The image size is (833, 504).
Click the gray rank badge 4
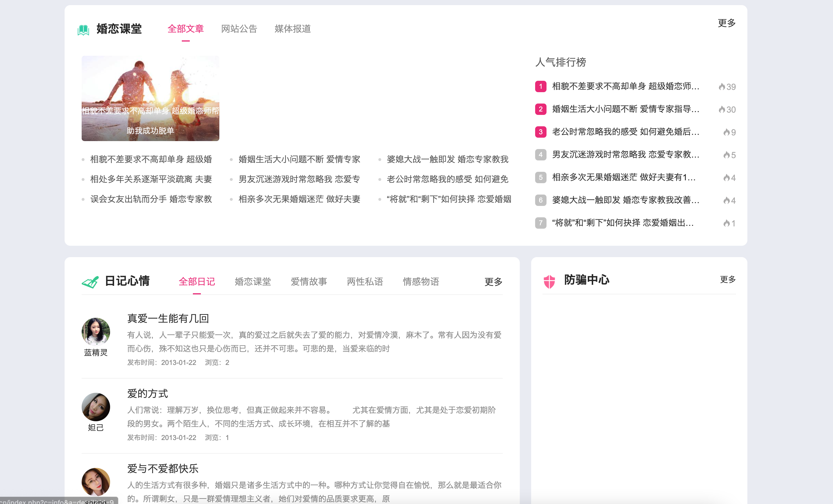click(x=541, y=155)
